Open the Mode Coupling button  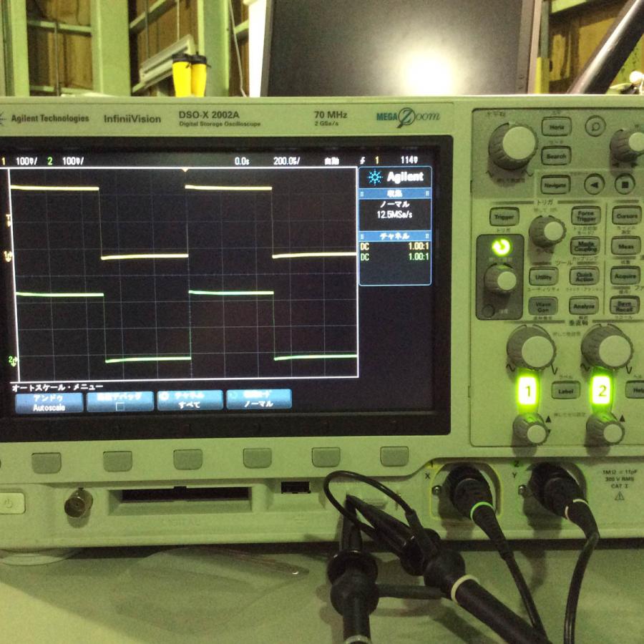(x=585, y=246)
